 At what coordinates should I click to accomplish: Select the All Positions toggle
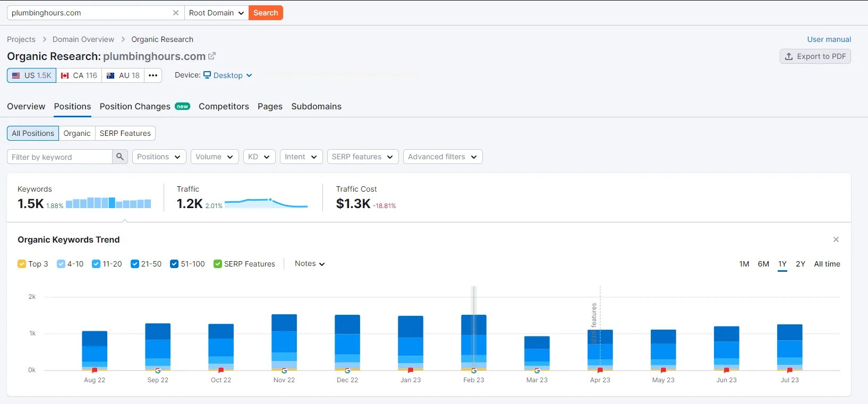33,133
